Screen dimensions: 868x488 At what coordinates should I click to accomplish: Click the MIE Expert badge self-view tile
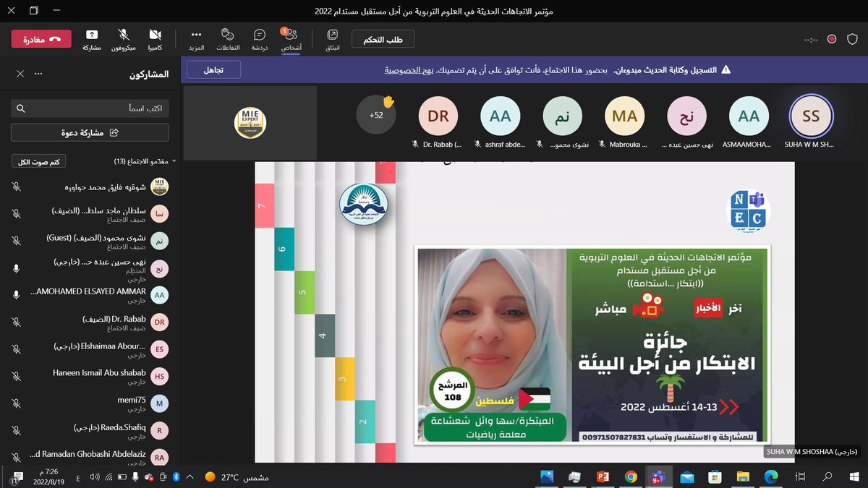[251, 122]
